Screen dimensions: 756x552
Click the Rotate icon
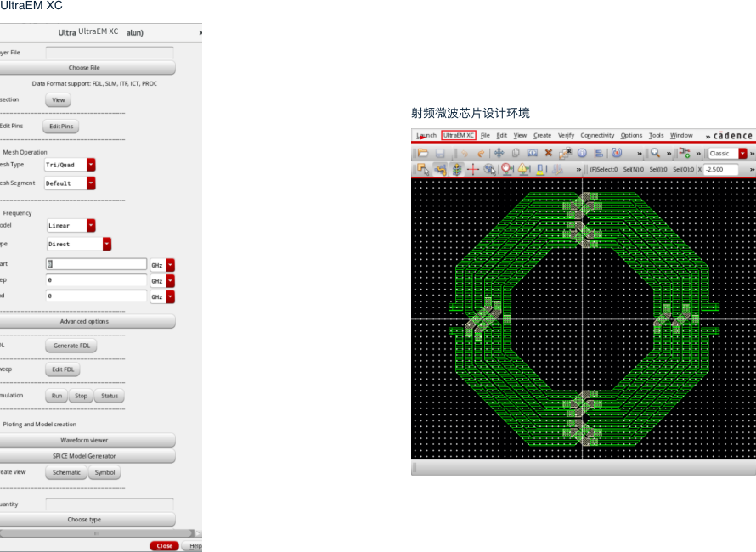coord(617,154)
